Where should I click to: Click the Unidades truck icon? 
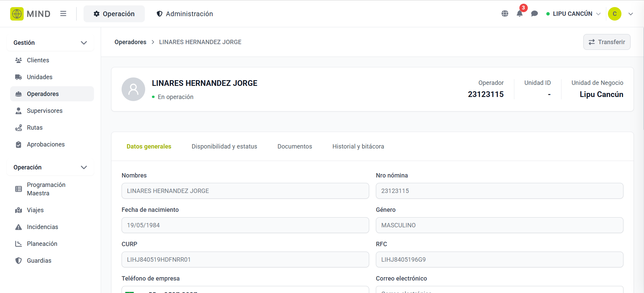19,77
